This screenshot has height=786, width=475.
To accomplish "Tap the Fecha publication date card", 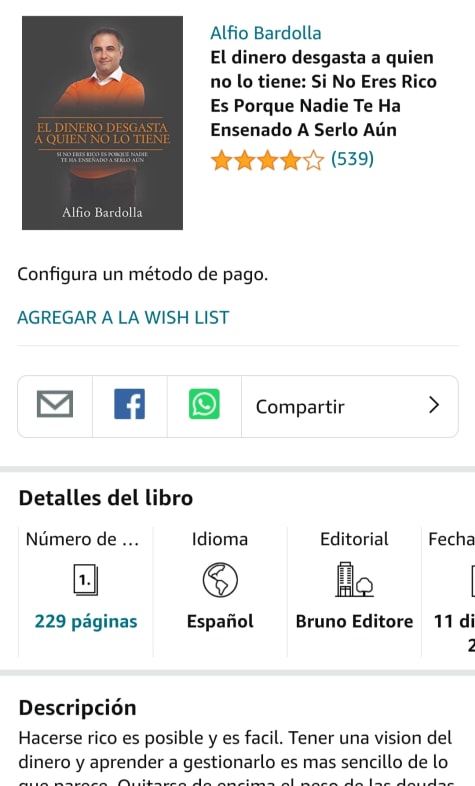I will (x=448, y=591).
